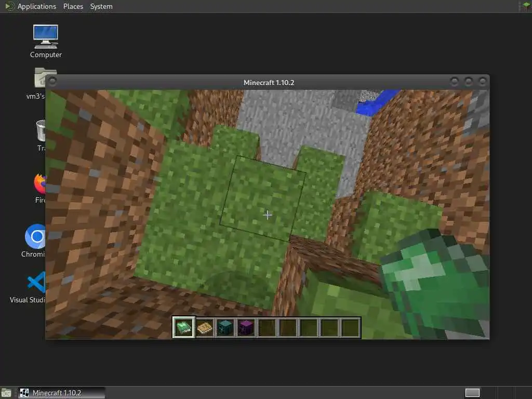Select the teal block in the hotbar

tap(225, 328)
